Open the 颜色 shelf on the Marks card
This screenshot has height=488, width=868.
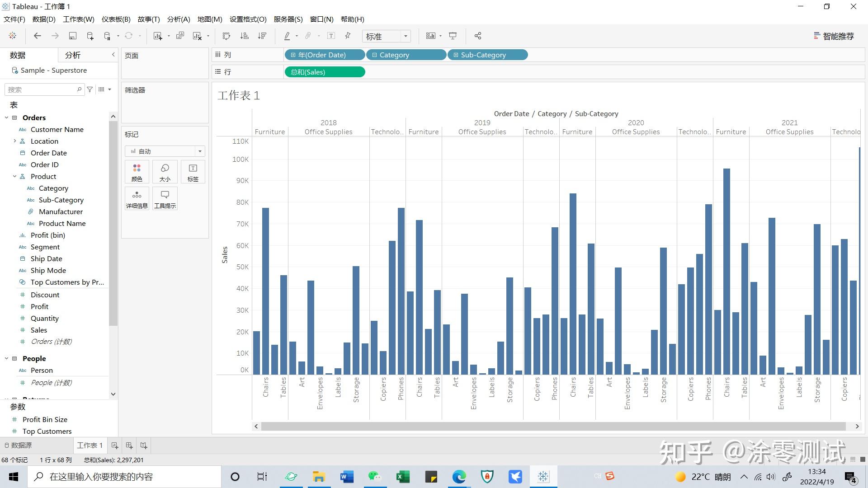point(137,172)
